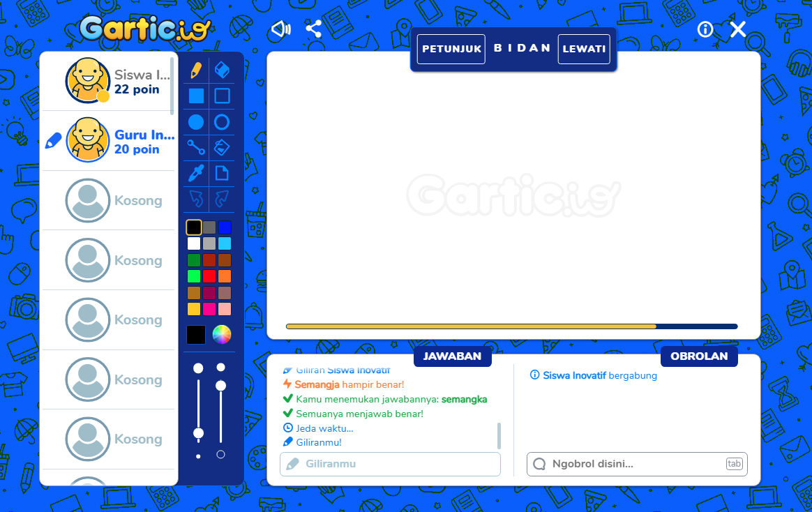The height and width of the screenshot is (512, 812).
Task: Choose the filled rectangle tool
Action: (196, 96)
